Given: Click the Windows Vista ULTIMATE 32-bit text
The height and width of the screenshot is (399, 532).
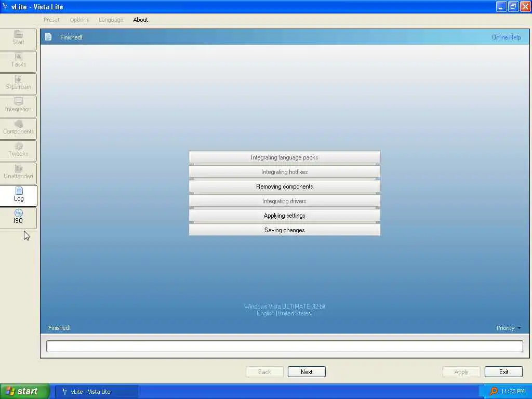Looking at the screenshot, I should pos(284,306).
